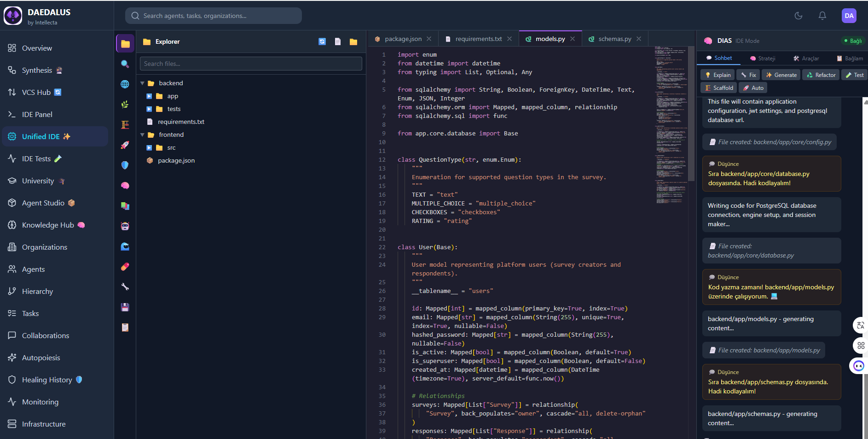Click the pink brain icon in activity bar
The width and height of the screenshot is (868, 439).
[125, 186]
